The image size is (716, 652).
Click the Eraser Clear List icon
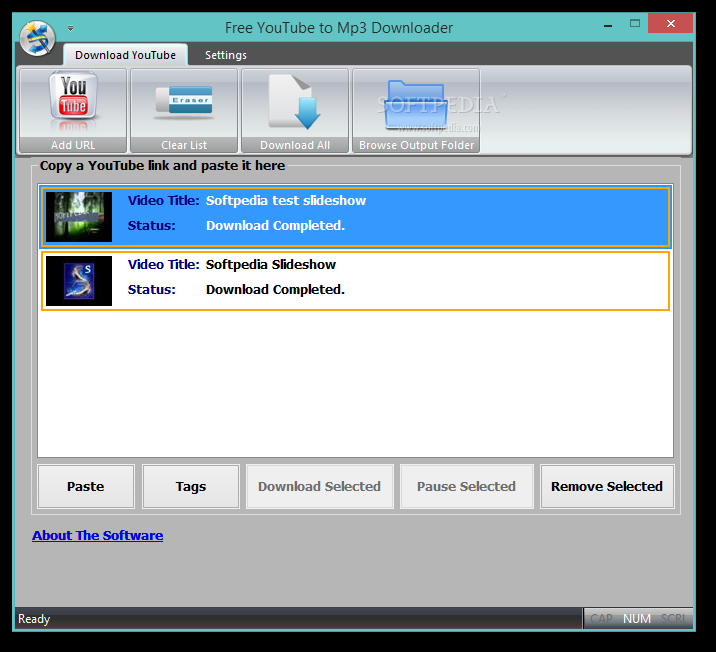click(184, 110)
